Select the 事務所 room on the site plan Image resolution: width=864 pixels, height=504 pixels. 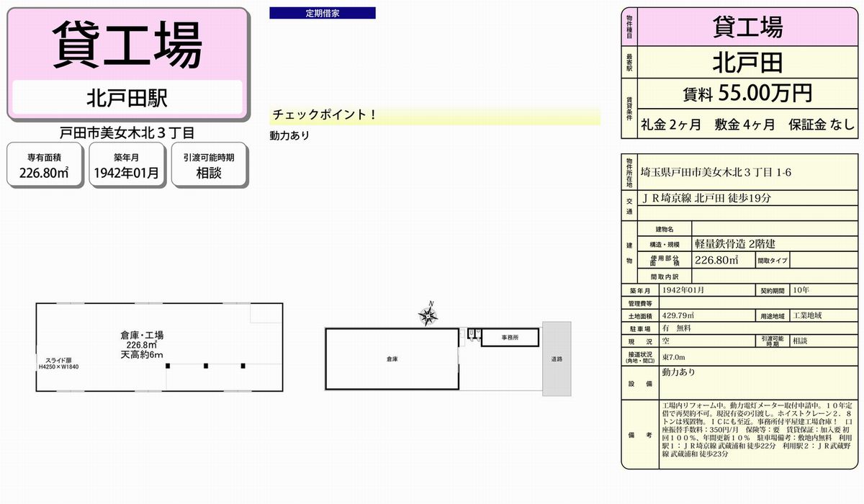tap(509, 338)
